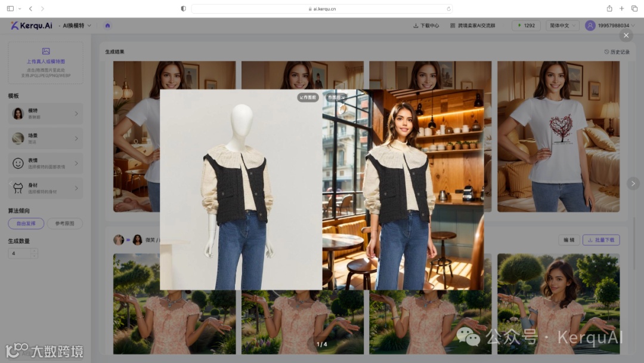Reload the page using refresh icon
This screenshot has width=644, height=363.
click(448, 8)
